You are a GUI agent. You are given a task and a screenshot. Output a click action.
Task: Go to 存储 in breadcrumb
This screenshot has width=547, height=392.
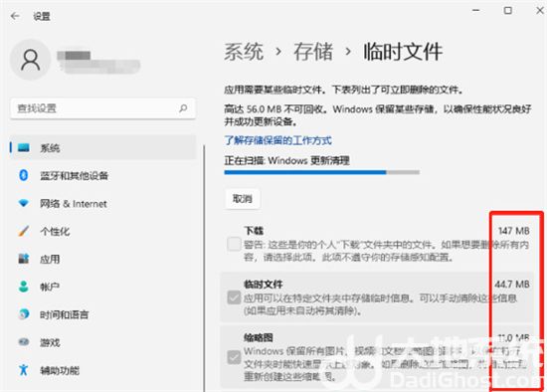pyautogui.click(x=313, y=52)
